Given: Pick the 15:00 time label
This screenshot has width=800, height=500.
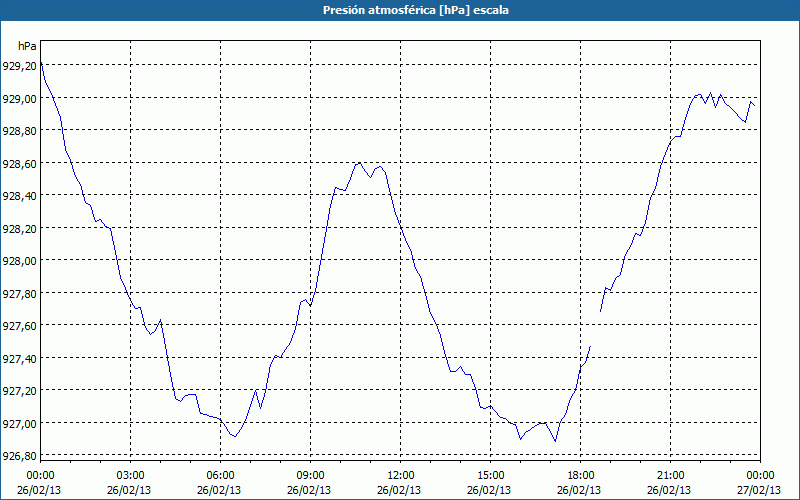Looking at the screenshot, I should tap(490, 476).
